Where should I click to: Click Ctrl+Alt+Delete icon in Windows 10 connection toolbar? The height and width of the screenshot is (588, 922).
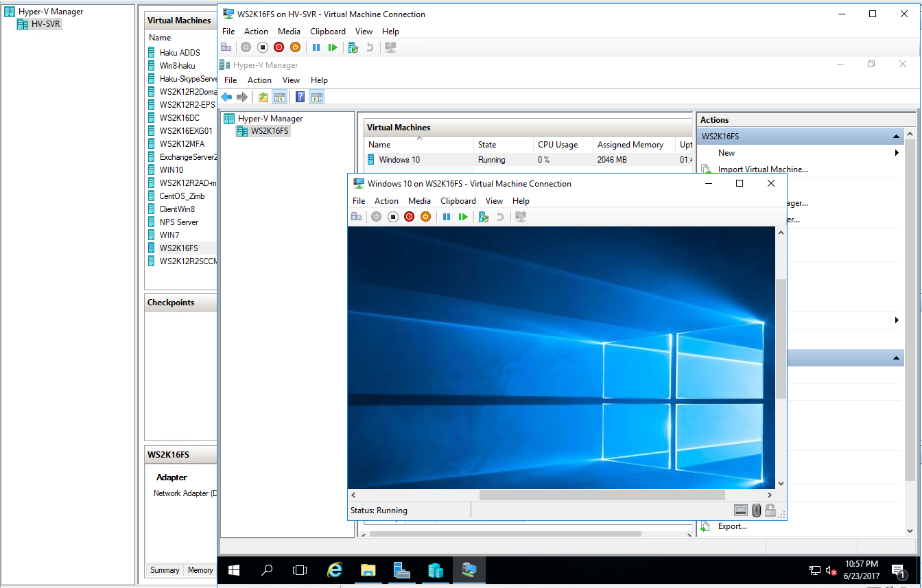click(356, 217)
